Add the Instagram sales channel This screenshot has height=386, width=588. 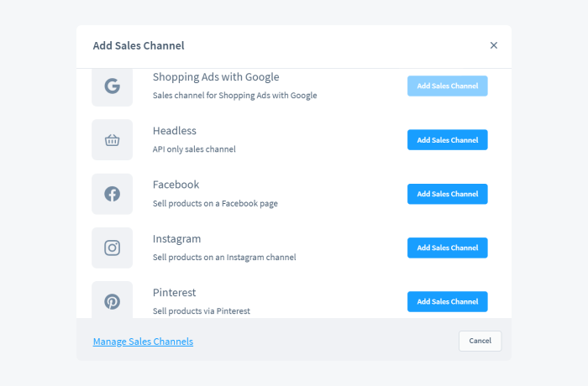pyautogui.click(x=448, y=248)
